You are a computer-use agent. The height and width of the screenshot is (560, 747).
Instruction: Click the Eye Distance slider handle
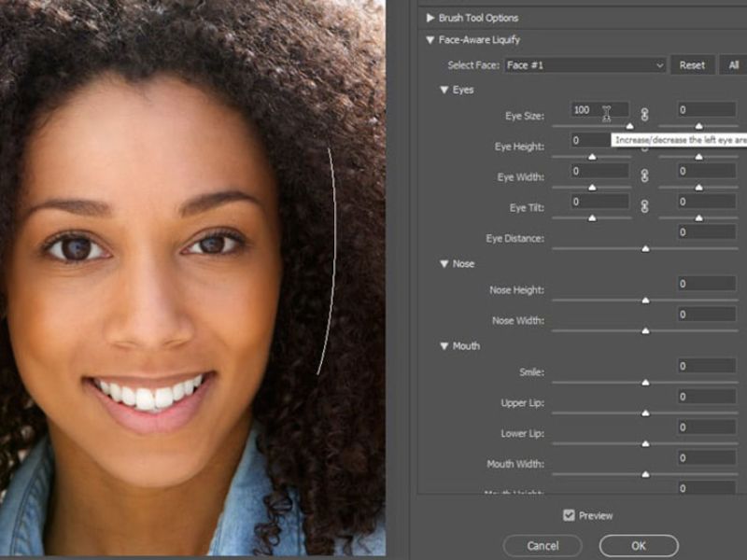645,248
